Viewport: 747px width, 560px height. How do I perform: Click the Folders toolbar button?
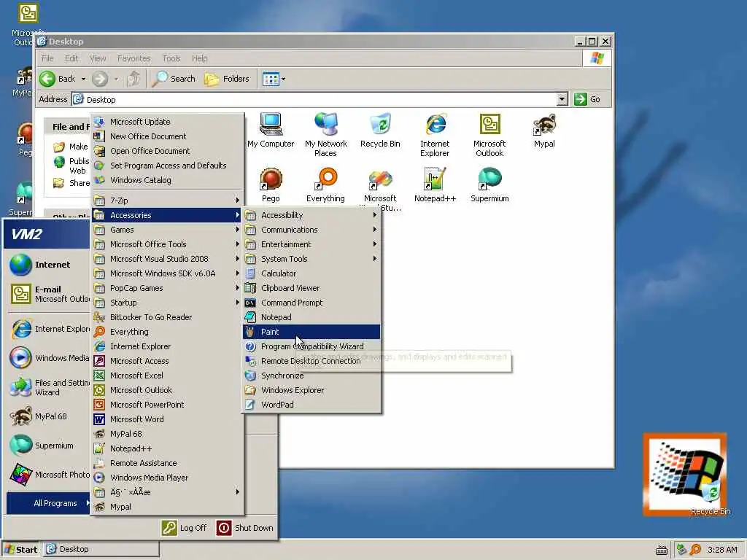point(228,79)
